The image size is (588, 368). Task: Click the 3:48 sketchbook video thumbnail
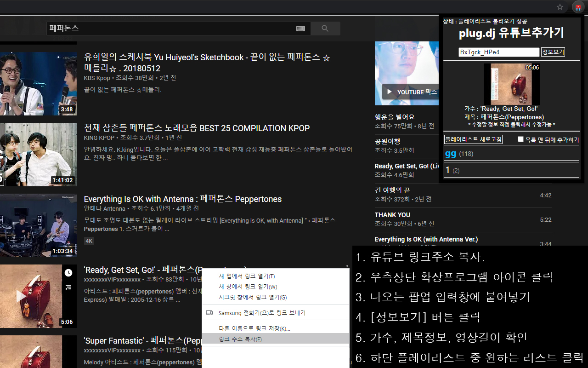[x=38, y=84]
